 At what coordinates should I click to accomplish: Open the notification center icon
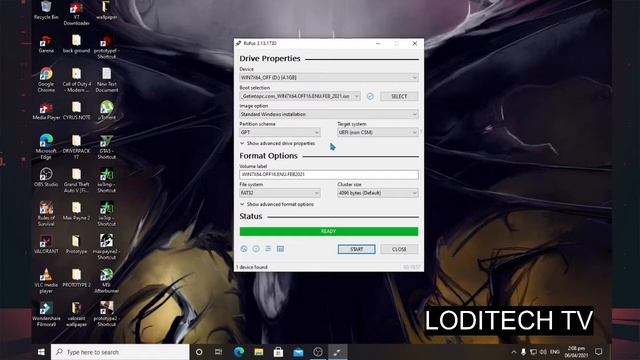click(599, 352)
